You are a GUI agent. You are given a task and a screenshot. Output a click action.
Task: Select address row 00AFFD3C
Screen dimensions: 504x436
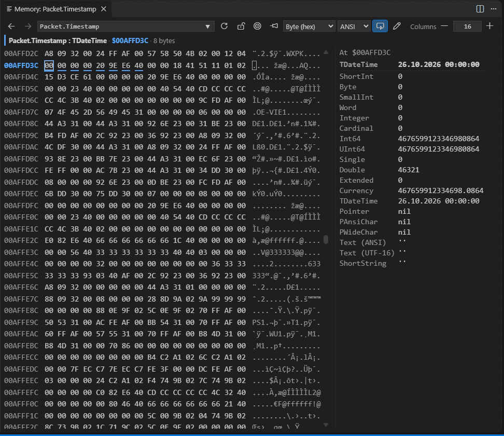(21, 65)
